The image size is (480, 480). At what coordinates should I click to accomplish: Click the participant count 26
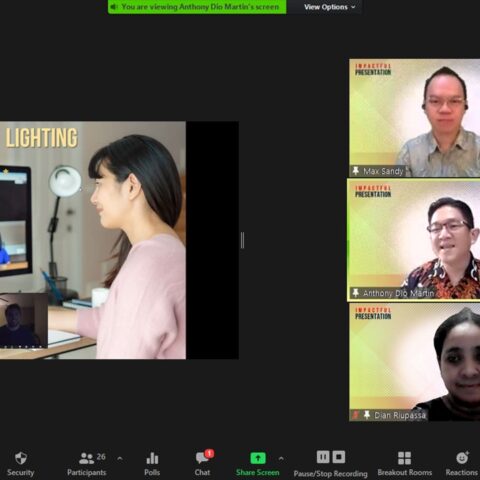coord(101,457)
